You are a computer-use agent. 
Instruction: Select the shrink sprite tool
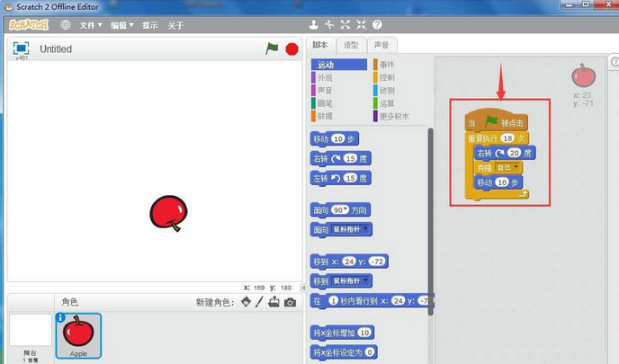(360, 25)
